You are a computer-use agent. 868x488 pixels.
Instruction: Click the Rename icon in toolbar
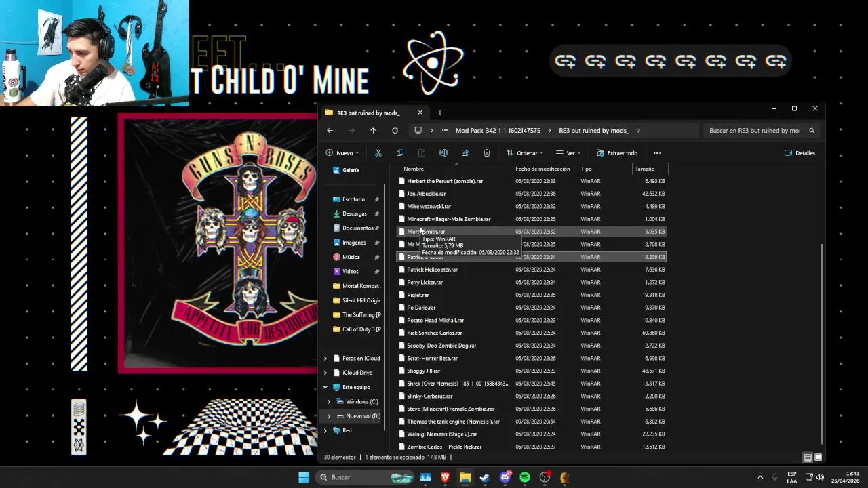pyautogui.click(x=443, y=153)
